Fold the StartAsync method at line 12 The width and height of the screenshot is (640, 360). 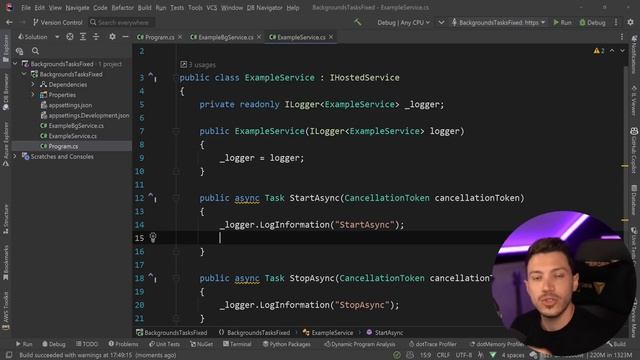176,198
